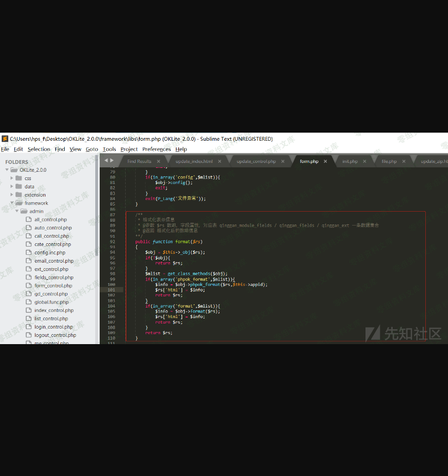448x476 pixels.
Task: Click the css folder icon
Action: (19, 178)
